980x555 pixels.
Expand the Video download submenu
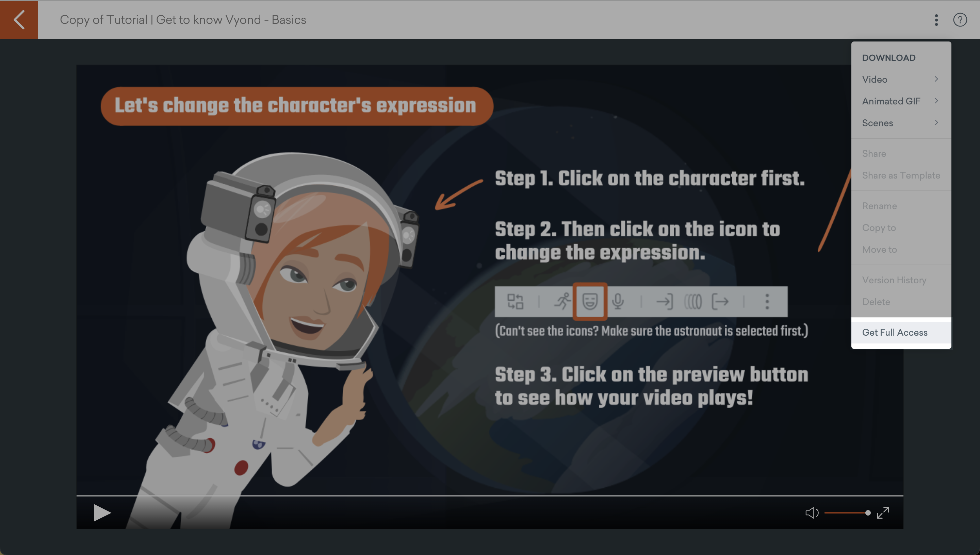point(901,79)
